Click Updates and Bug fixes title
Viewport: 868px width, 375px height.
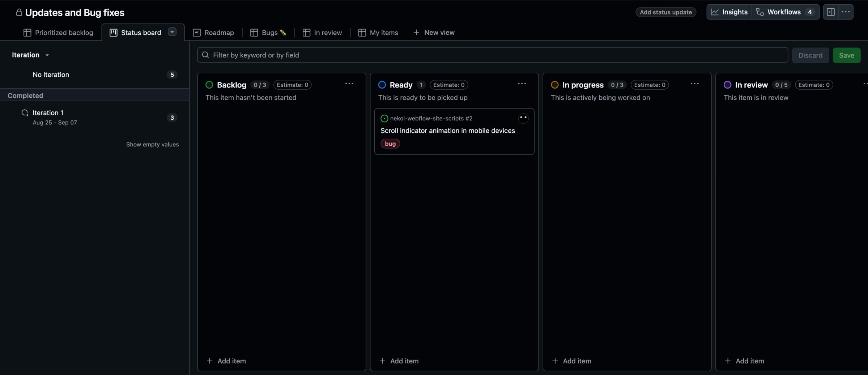[x=75, y=12]
